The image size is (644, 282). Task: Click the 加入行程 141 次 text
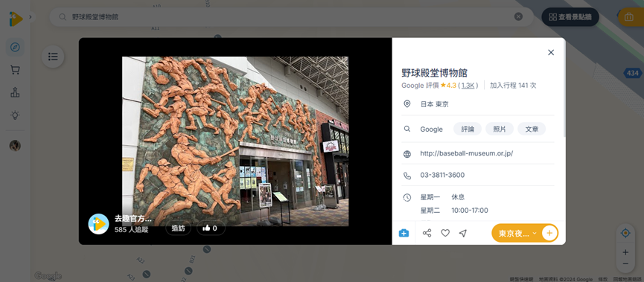(513, 86)
